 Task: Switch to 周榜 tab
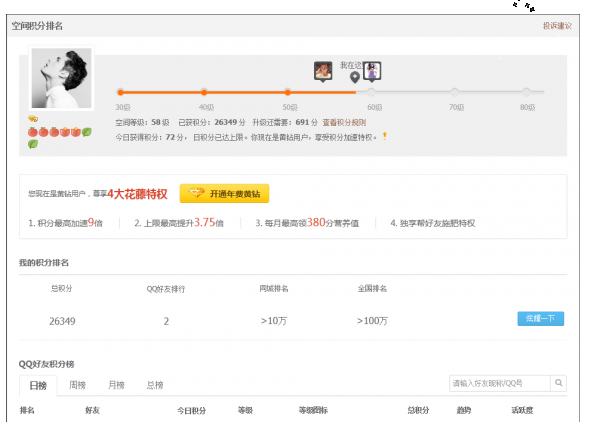(x=77, y=385)
